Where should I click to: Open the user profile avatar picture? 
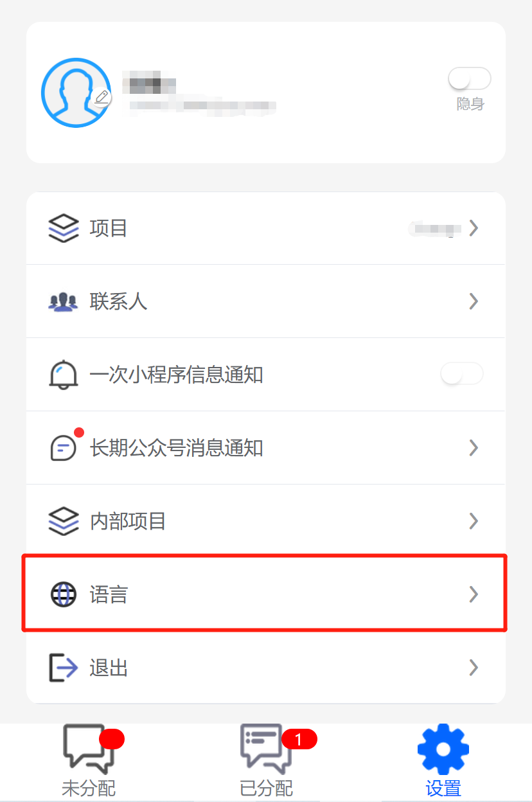tap(75, 93)
